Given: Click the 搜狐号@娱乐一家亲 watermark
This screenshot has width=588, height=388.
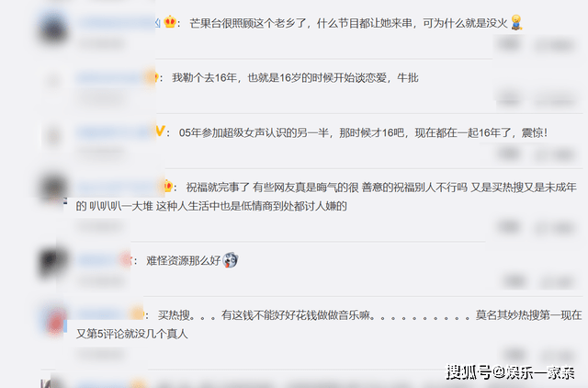Looking at the screenshot, I should 511,372.
